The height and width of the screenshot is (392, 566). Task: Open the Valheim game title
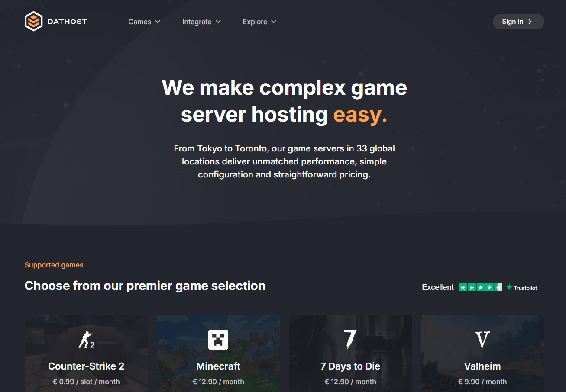[x=482, y=366]
